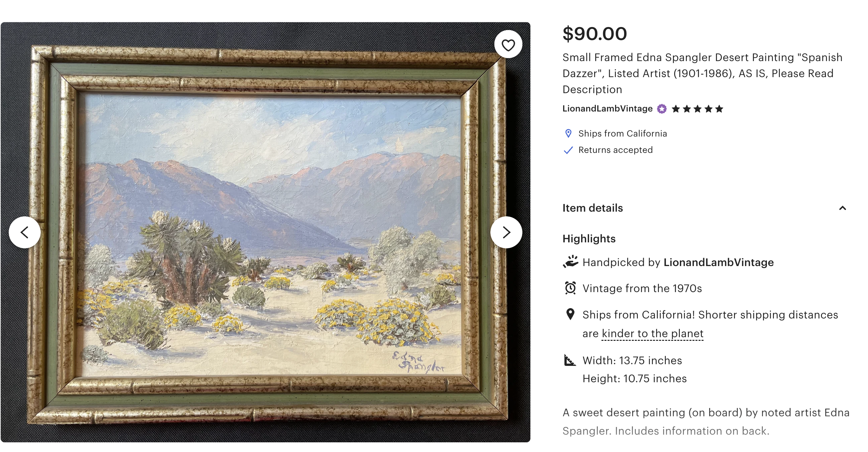Click the dimensions ruler icon
Viewport: 868px width, 452px height.
pyautogui.click(x=570, y=360)
